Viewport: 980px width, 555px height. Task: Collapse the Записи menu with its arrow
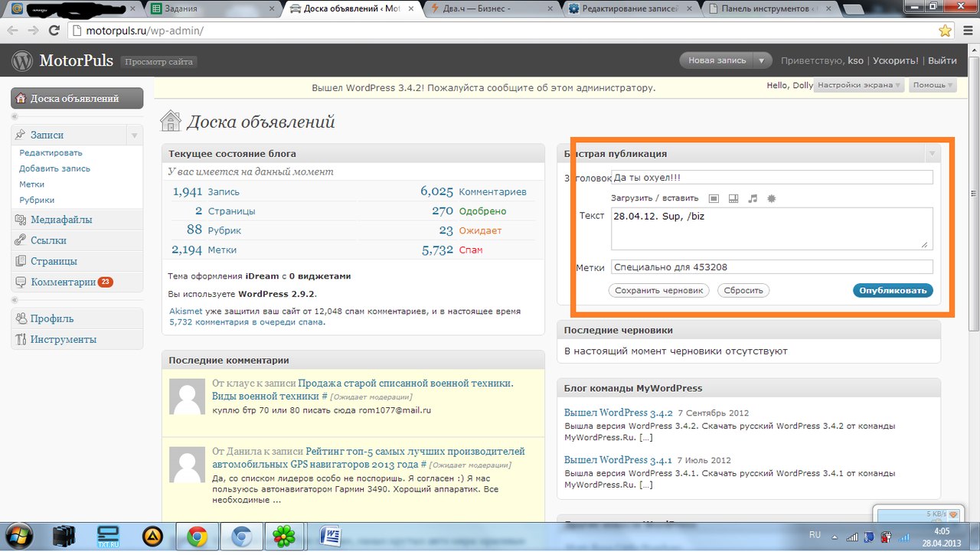click(134, 135)
